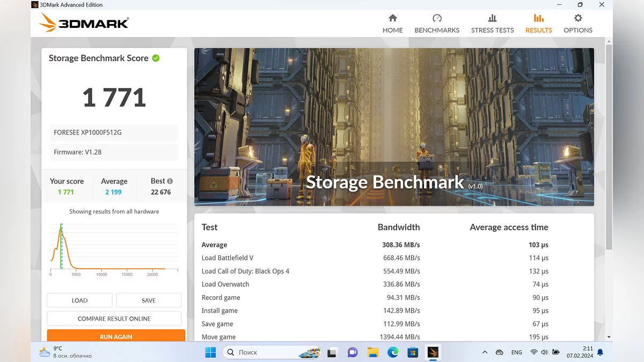644x362 pixels.
Task: Open Microsoft Edge from the taskbar
Action: (393, 352)
